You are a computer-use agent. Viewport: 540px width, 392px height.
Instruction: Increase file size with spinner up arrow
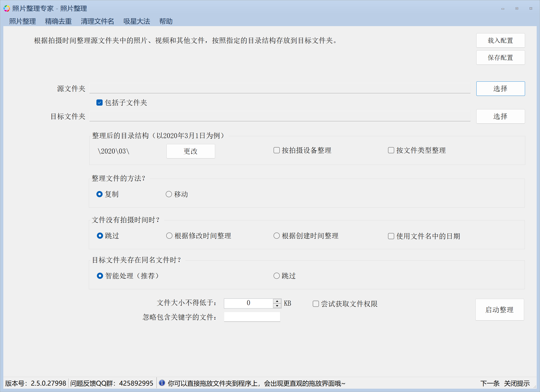click(277, 301)
